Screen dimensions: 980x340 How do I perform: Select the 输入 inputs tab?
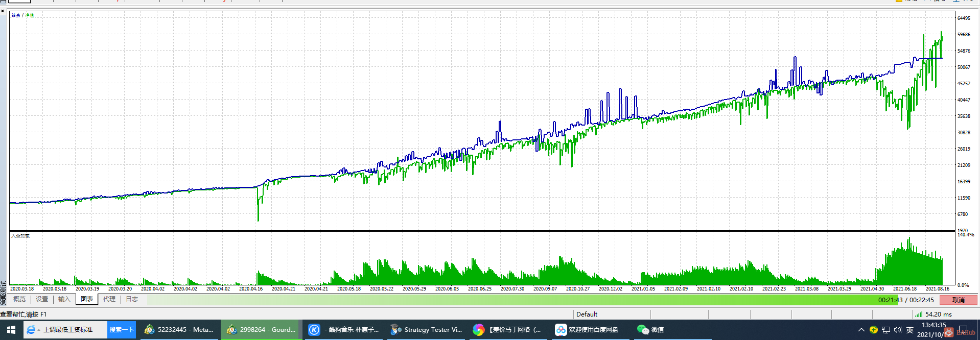point(64,299)
